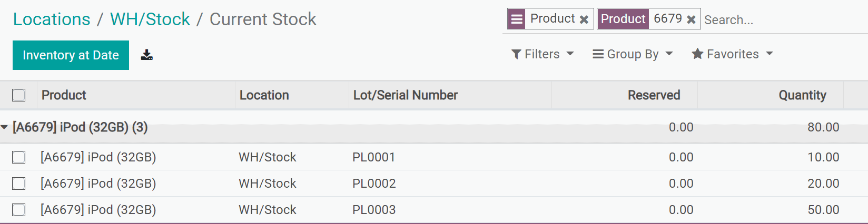This screenshot has height=224, width=868.
Task: Click the Group By lines icon
Action: point(598,54)
